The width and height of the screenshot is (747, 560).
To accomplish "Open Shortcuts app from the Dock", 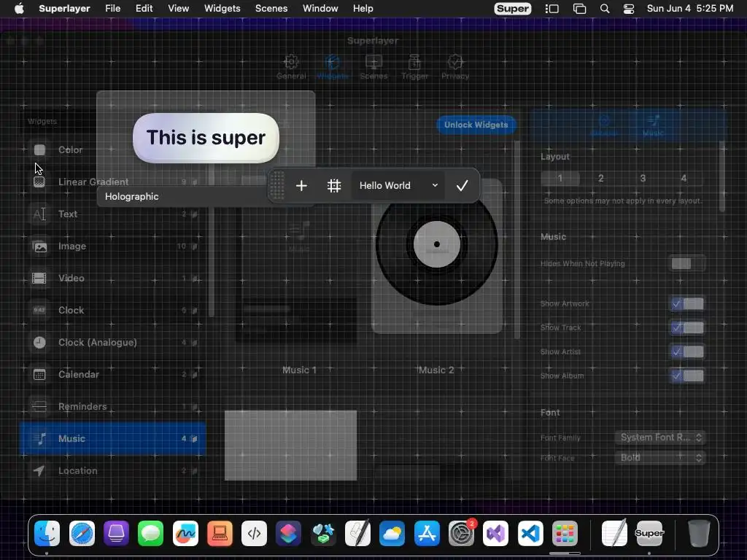I will 289,533.
